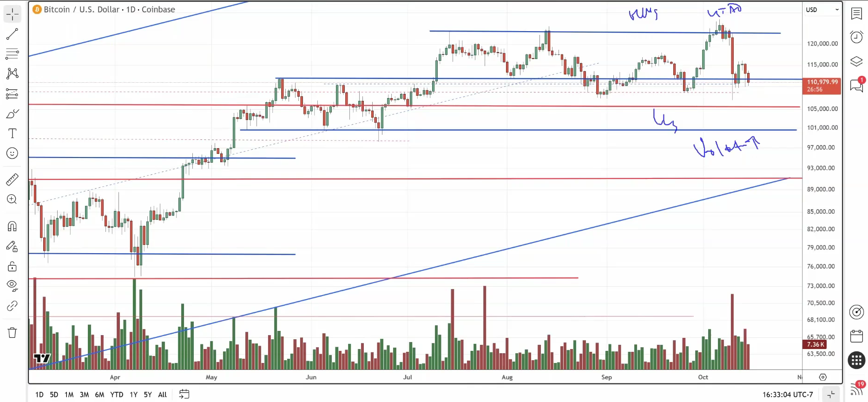Select the text annotation tool

12,134
